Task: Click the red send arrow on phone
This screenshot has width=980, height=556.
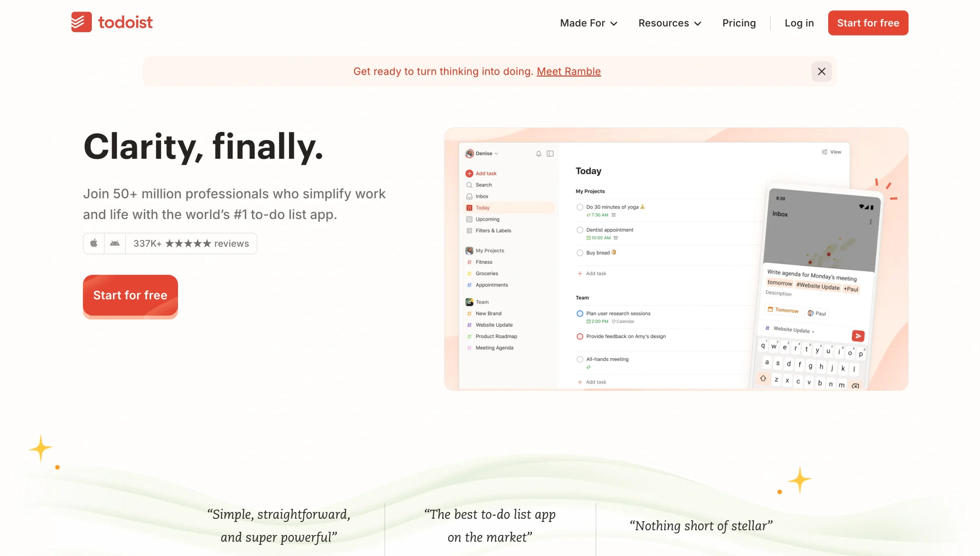Action: pyautogui.click(x=858, y=336)
